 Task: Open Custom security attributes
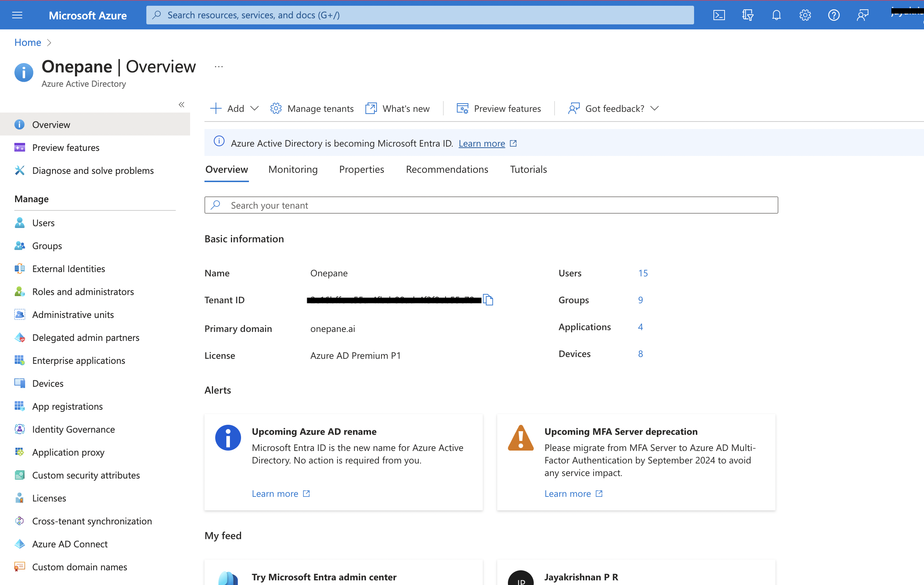95,475
